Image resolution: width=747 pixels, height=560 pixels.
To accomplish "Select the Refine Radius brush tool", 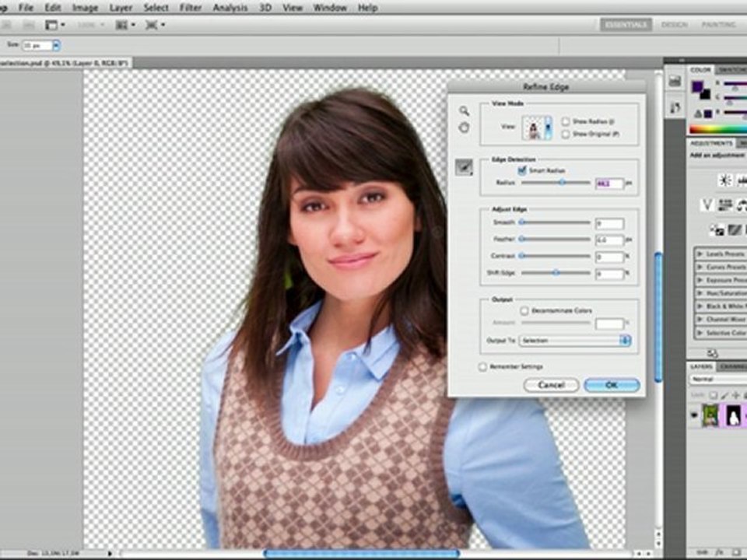I will (x=464, y=166).
